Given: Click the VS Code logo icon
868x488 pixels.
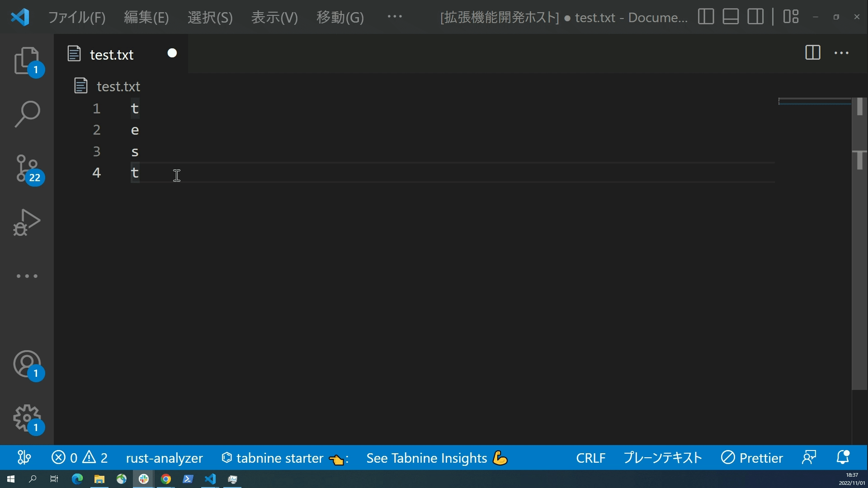Looking at the screenshot, I should click(20, 17).
